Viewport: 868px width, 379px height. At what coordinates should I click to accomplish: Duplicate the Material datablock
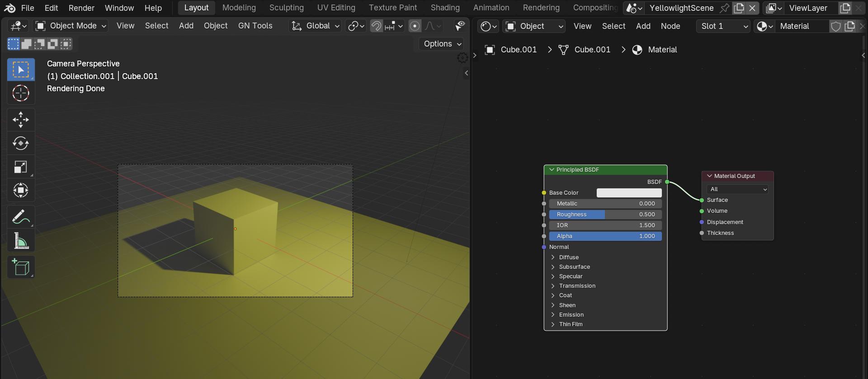coord(850,26)
